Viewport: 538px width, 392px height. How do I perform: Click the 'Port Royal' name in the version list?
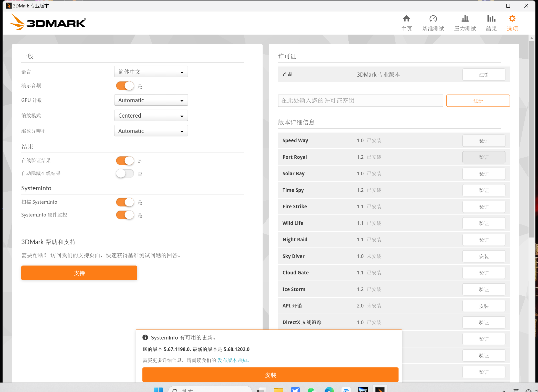295,157
